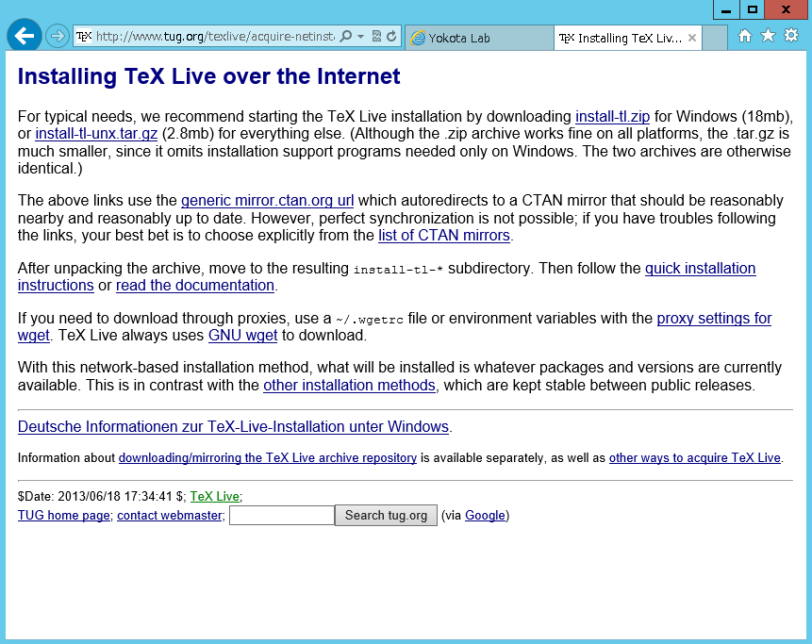
Task: Expand the address bar autocomplete dropdown arrow
Action: 361,37
